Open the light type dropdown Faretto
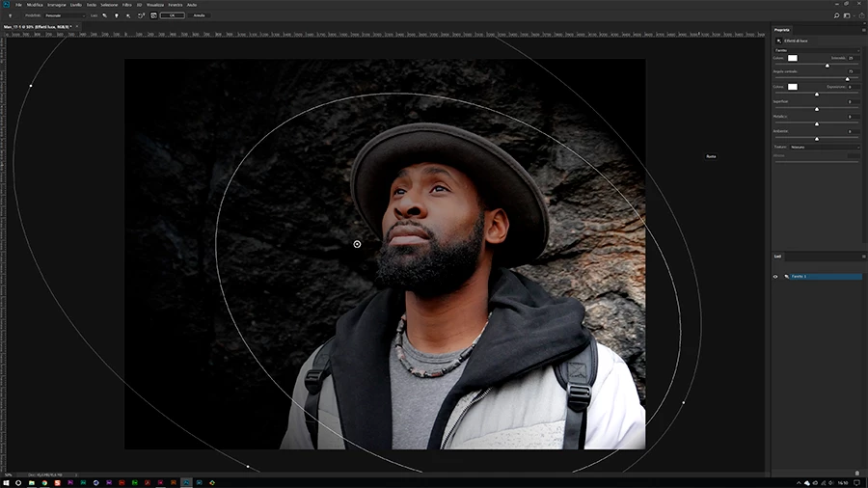 click(817, 50)
